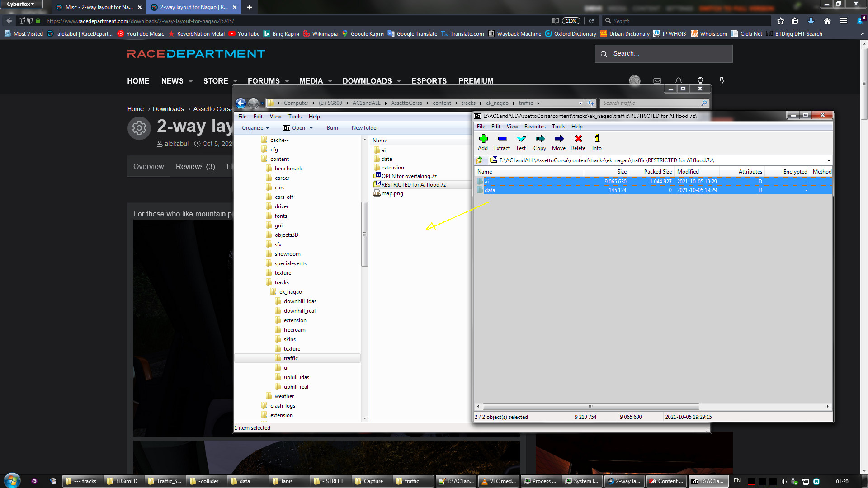
Task: Expand the 7-Zip address path dropdown
Action: [828, 160]
